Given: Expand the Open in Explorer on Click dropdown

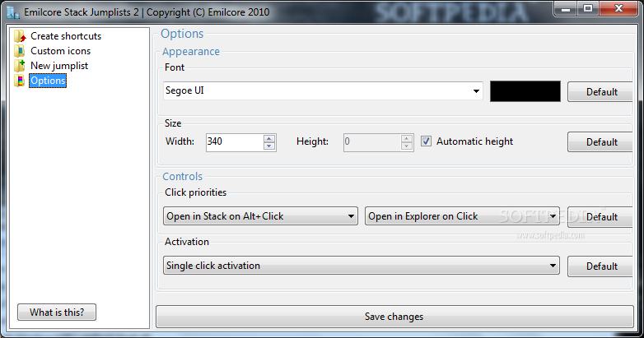Looking at the screenshot, I should [463, 216].
